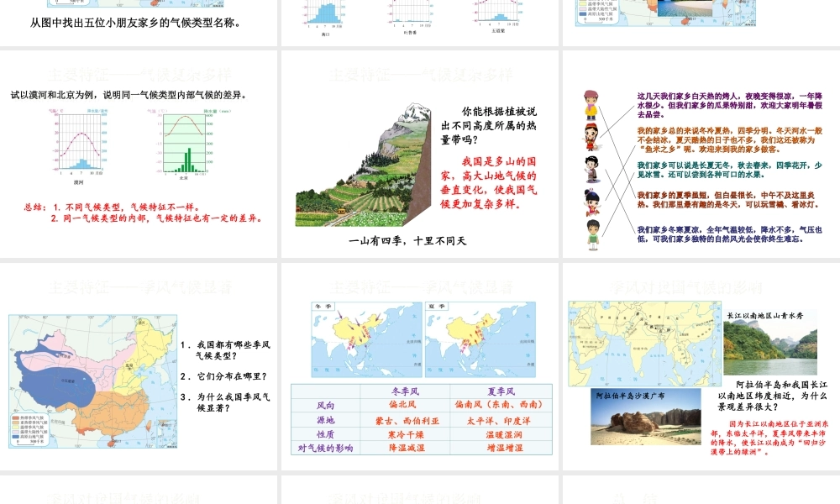
Task: Click the bottom child figure in green shirt
Action: pos(592,234)
